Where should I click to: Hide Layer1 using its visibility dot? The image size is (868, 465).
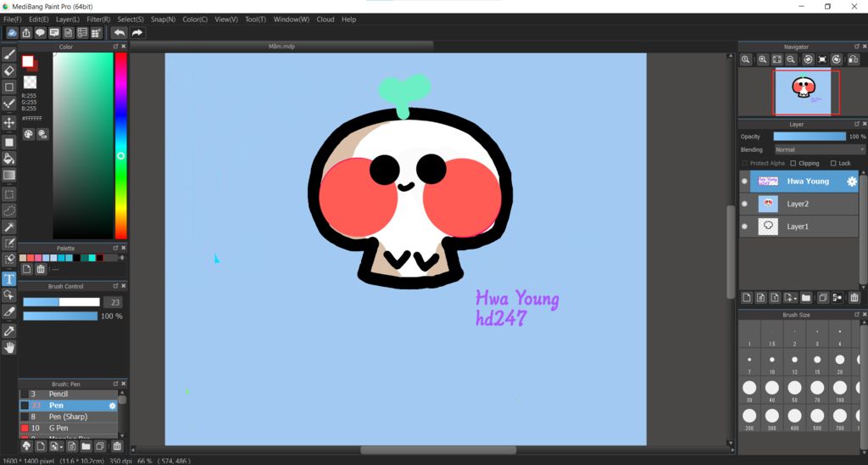[x=744, y=226]
